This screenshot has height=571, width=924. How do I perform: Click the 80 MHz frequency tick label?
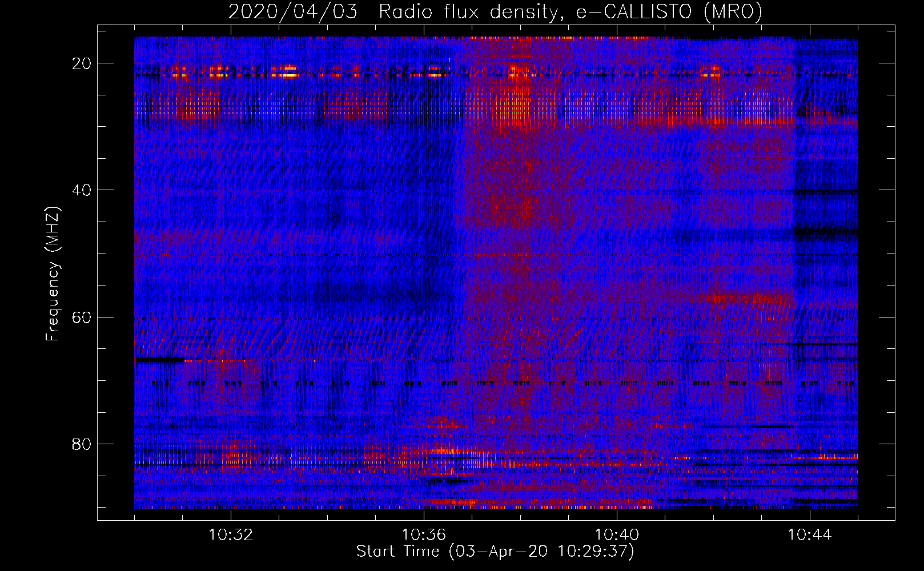[82, 444]
